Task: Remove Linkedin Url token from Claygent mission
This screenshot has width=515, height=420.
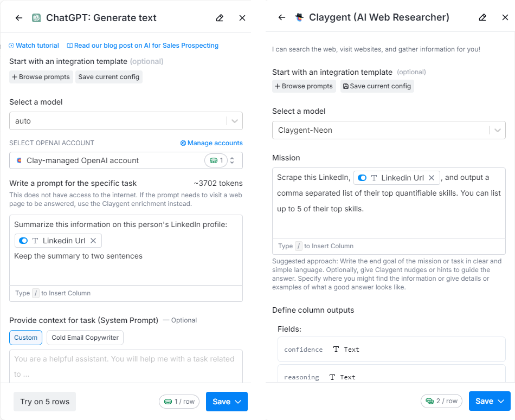Action: click(x=432, y=178)
